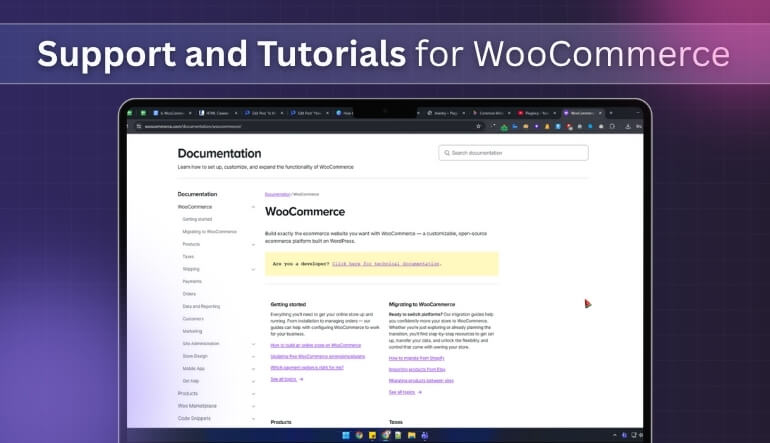770x443 pixels.
Task: Expand the Site Administration chevron
Action: tap(253, 344)
